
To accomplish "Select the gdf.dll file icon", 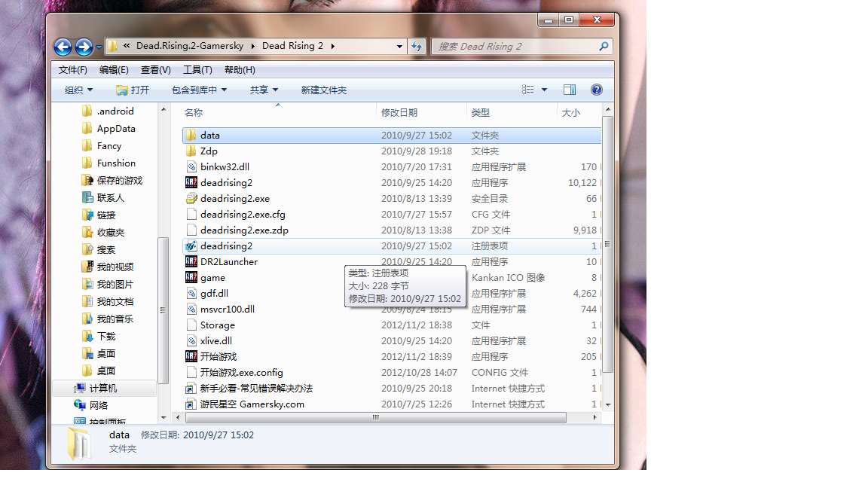I will [191, 293].
